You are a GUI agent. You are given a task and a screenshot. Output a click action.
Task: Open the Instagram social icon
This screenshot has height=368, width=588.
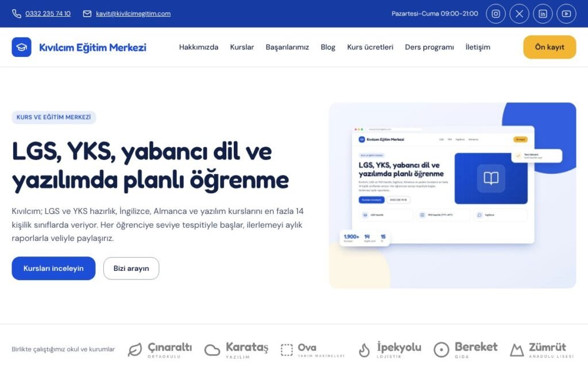tap(496, 14)
